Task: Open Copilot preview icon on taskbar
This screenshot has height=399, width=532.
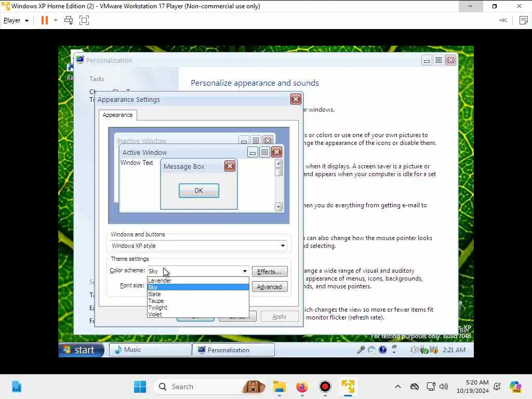Action: pyautogui.click(x=515, y=387)
